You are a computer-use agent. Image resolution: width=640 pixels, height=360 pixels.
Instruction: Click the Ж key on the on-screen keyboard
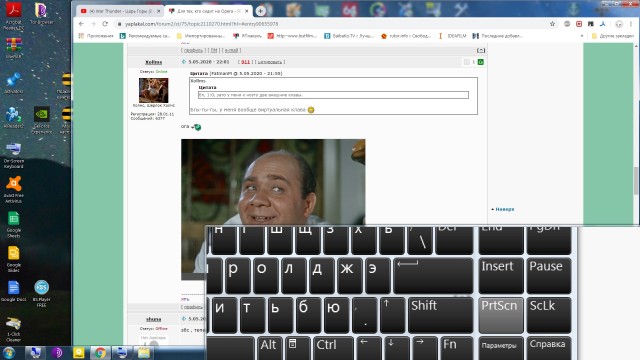click(x=349, y=276)
